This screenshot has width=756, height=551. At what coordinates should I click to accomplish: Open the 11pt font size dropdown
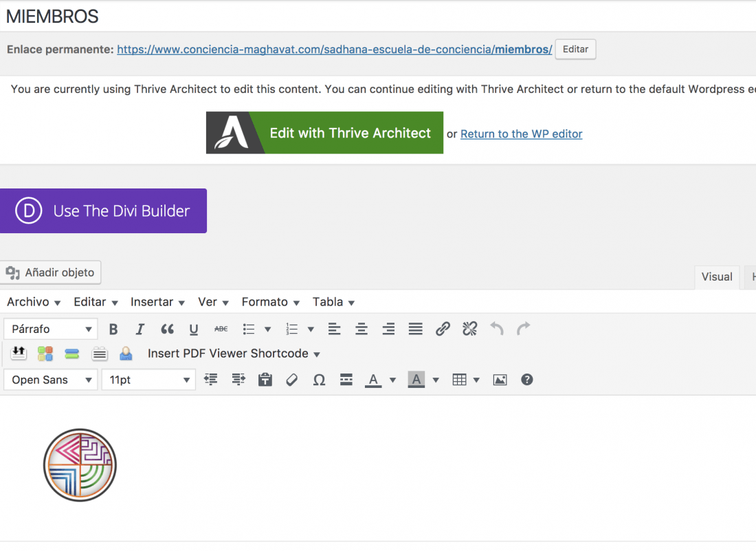pyautogui.click(x=148, y=380)
